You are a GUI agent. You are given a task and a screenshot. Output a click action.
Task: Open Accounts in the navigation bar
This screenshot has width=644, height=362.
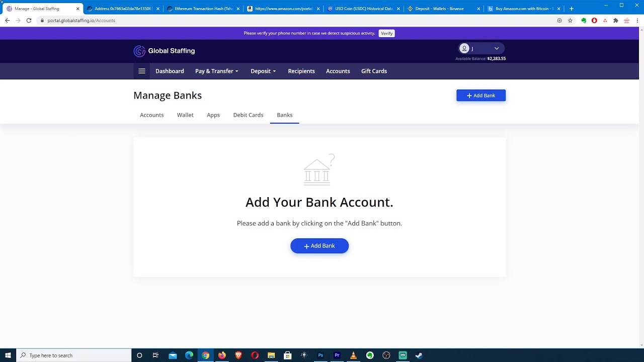(x=338, y=71)
